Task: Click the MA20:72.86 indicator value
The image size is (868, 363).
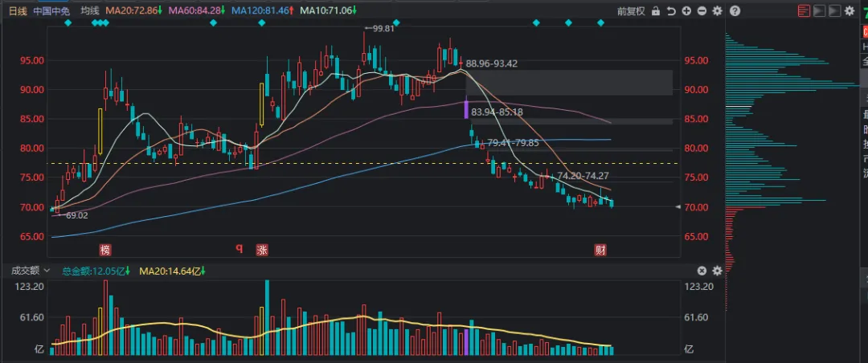Action: pyautogui.click(x=133, y=10)
